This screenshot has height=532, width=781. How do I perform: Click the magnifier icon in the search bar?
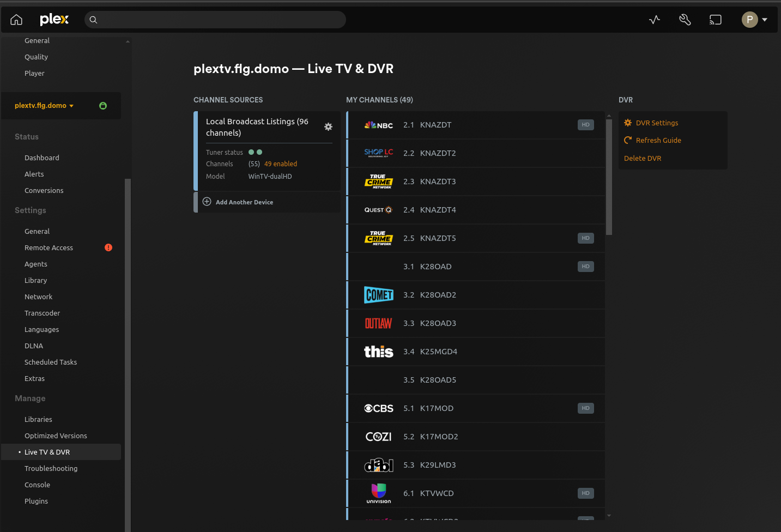[93, 20]
